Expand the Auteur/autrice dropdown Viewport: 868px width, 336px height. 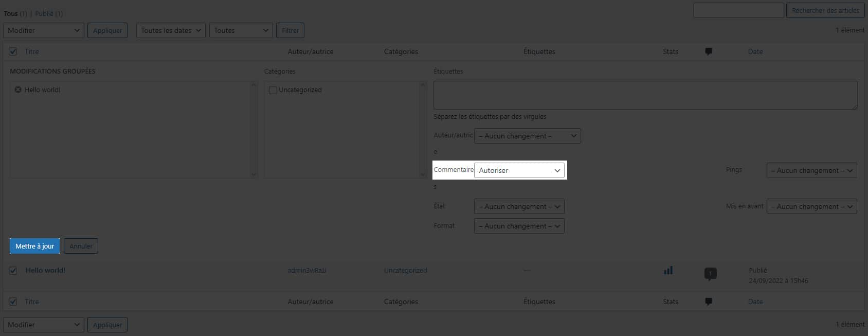pos(527,136)
